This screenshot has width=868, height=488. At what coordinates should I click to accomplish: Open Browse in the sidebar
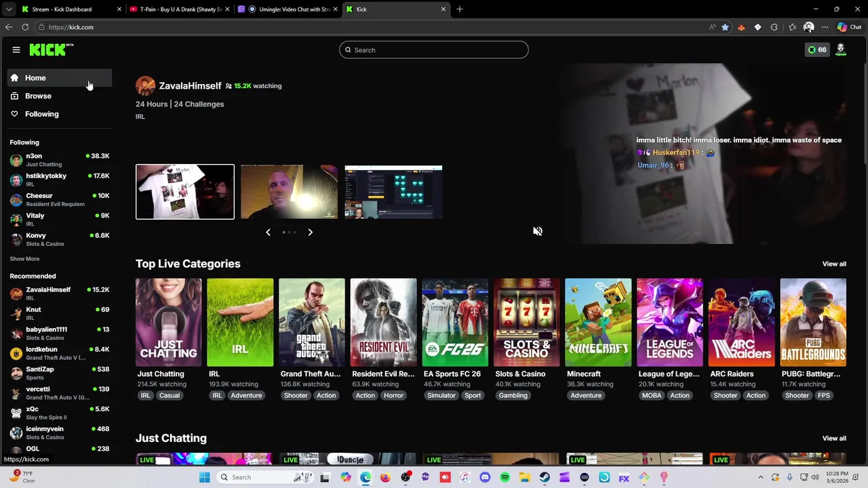(60, 96)
